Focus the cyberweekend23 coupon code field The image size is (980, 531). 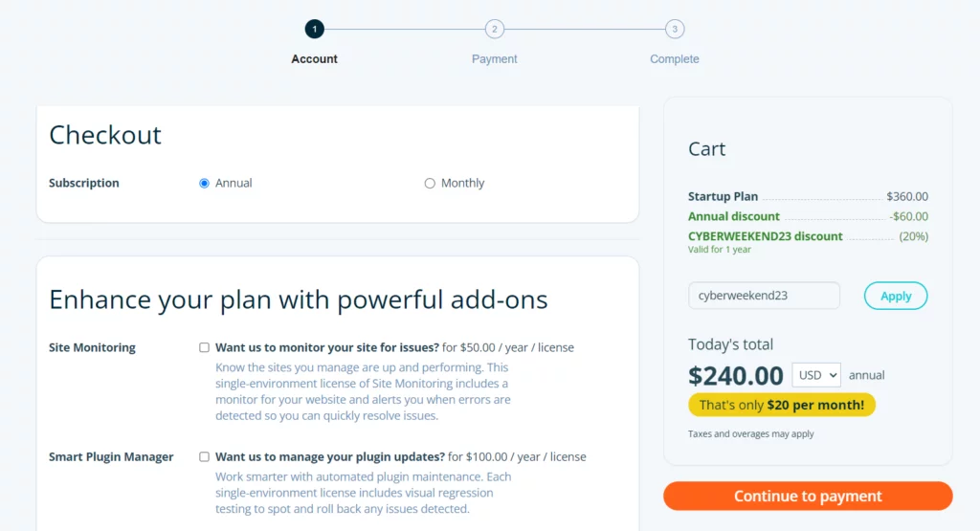(x=764, y=296)
